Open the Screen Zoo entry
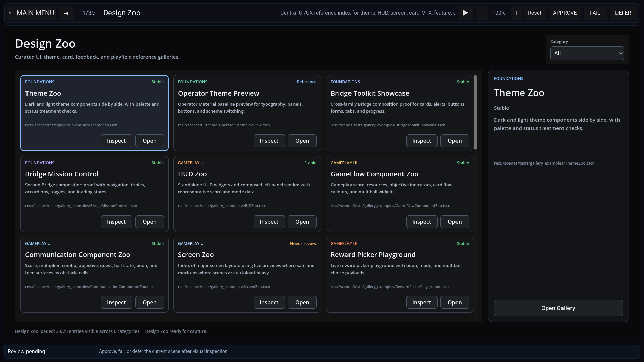Image resolution: width=644 pixels, height=362 pixels. pos(302,302)
